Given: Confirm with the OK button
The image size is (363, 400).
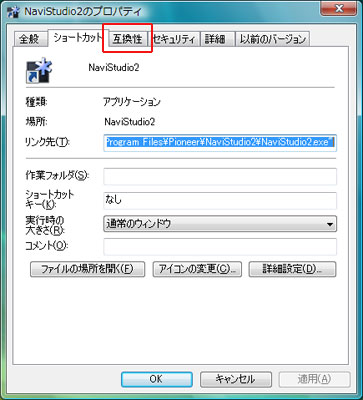Looking at the screenshot, I should [x=157, y=379].
